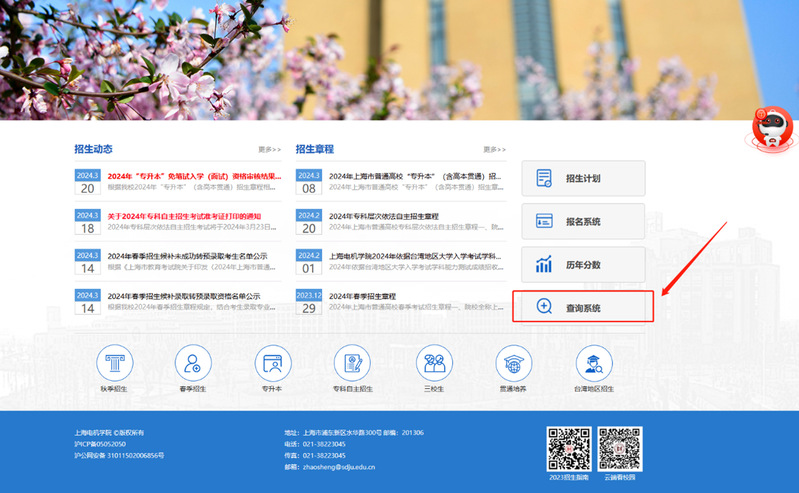Click the 云端看校园 QR code
799x493 pixels.
[x=618, y=447]
